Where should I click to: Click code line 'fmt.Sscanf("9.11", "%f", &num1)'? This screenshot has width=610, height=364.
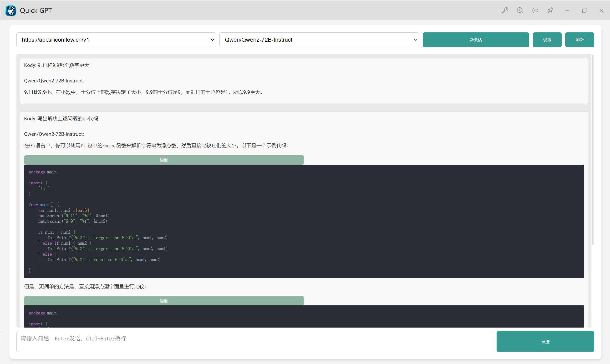[x=74, y=216]
